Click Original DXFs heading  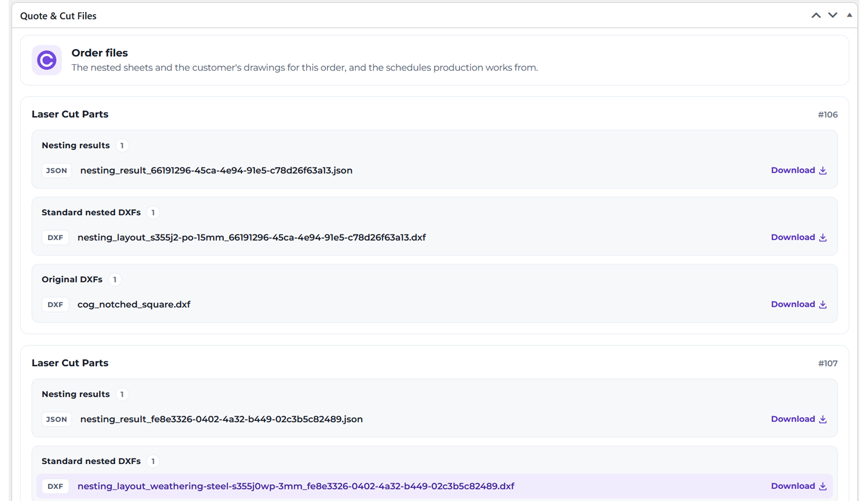coord(72,280)
